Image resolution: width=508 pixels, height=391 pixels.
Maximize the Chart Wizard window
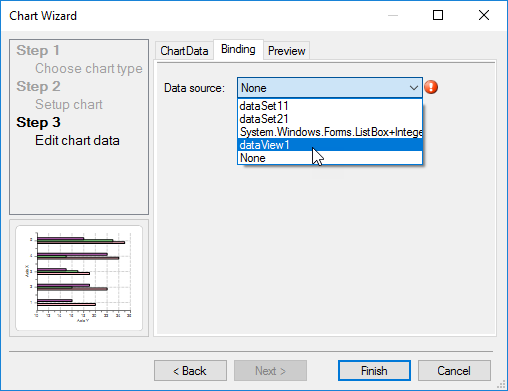(x=438, y=15)
